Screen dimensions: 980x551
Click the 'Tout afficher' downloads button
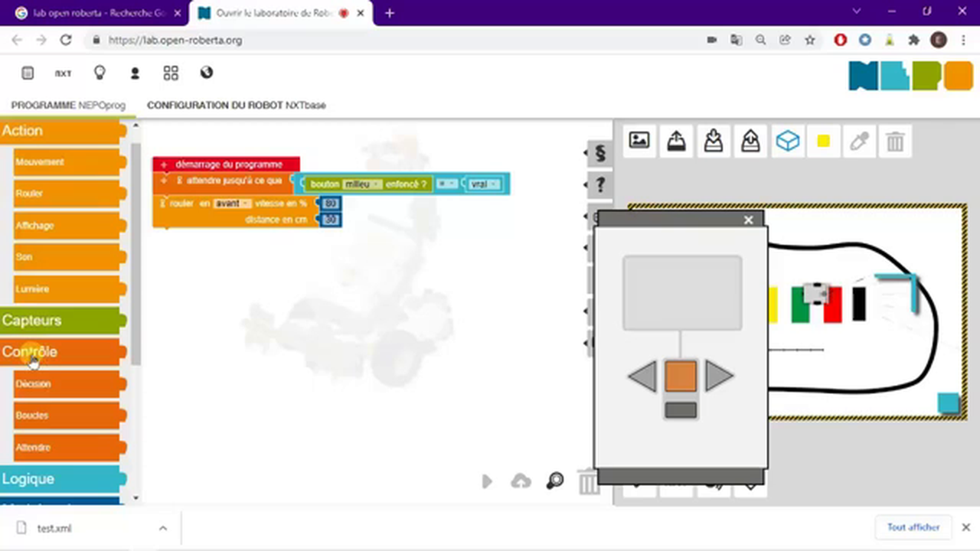coord(913,527)
